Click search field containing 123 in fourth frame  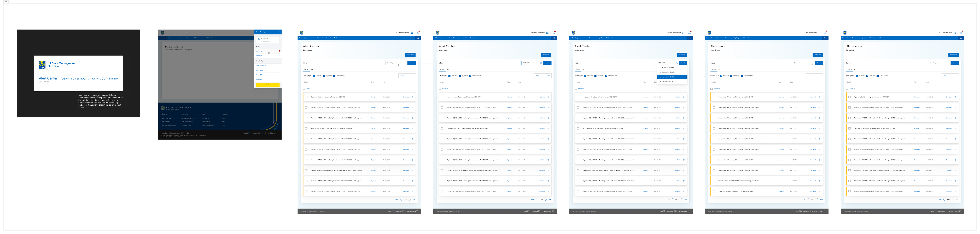[803, 63]
